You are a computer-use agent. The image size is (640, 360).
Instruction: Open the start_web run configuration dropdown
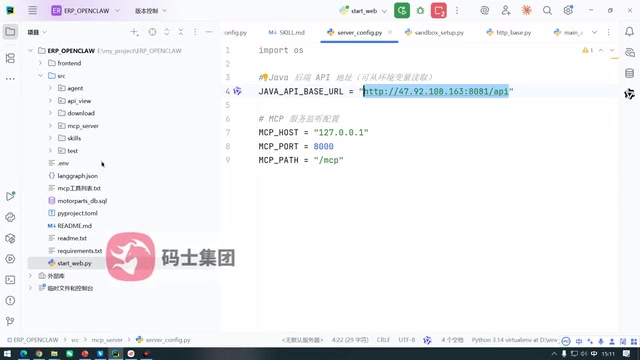[363, 11]
